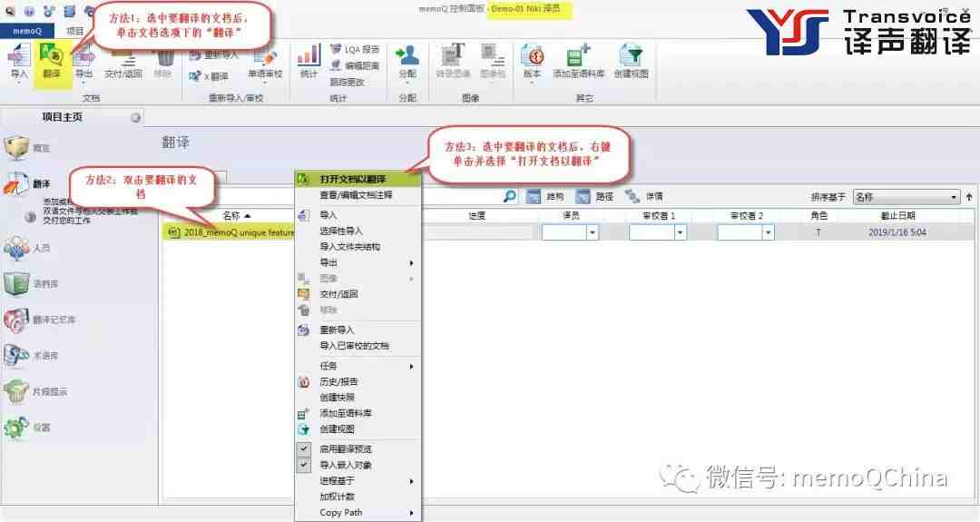Choose 重新导入 in context menu
This screenshot has width=980, height=522.
(x=358, y=330)
